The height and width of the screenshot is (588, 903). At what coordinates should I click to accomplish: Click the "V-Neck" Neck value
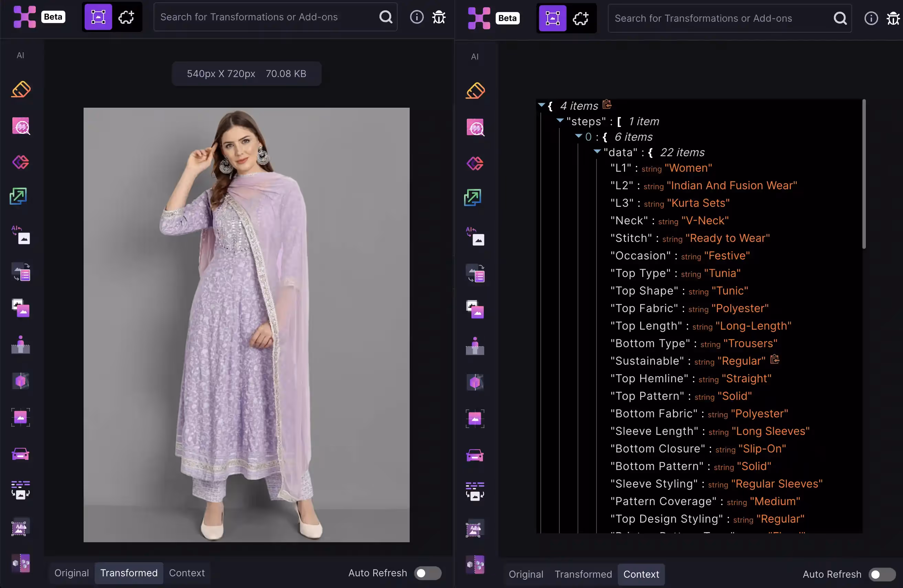click(705, 221)
